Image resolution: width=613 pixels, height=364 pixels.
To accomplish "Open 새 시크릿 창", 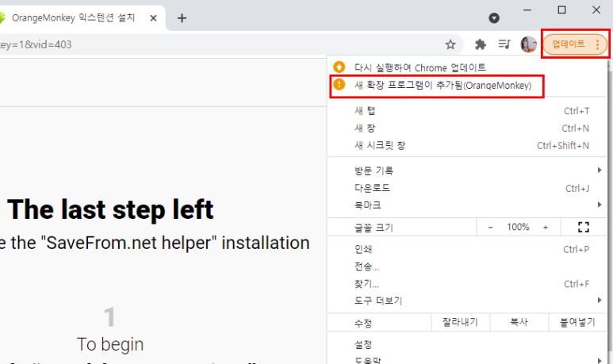I will click(x=467, y=145).
